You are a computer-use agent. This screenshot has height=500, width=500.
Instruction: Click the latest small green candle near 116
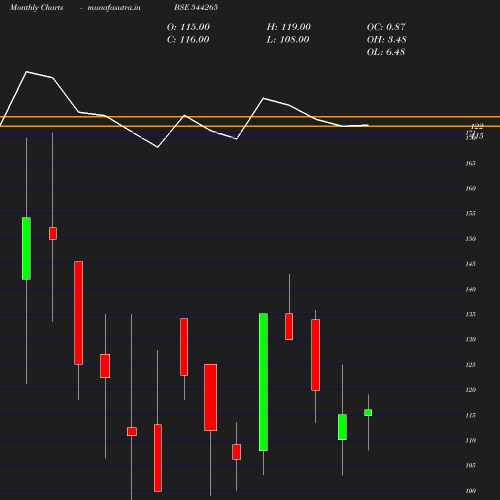pyautogui.click(x=368, y=413)
